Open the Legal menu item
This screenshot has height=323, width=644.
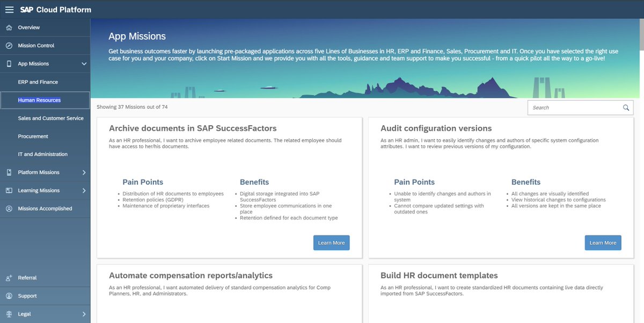click(45, 314)
